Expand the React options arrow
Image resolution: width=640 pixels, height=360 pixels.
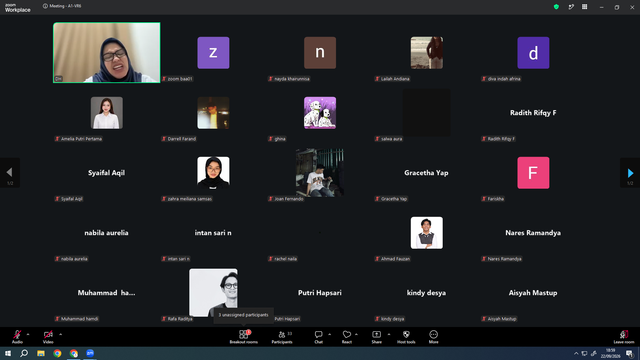(356, 334)
